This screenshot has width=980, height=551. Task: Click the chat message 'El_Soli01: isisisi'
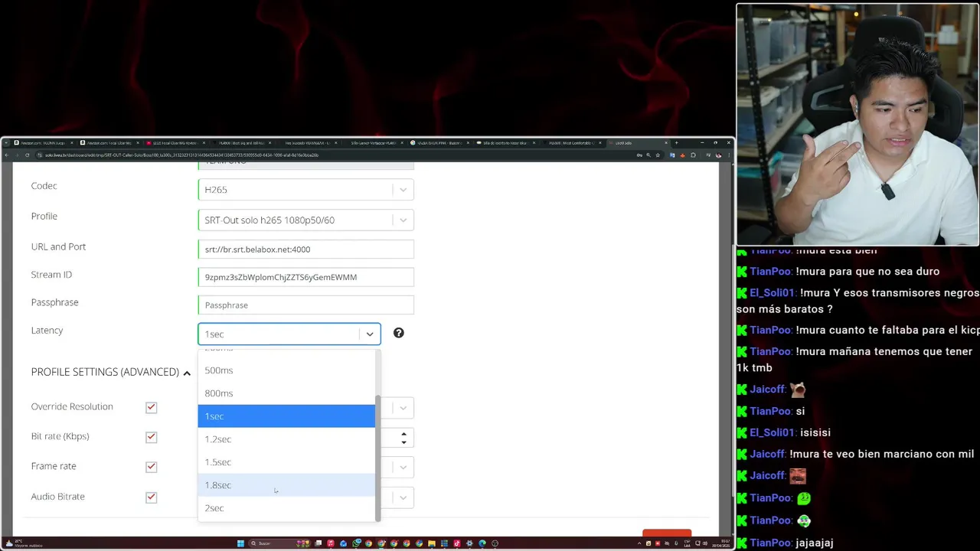[783, 432]
